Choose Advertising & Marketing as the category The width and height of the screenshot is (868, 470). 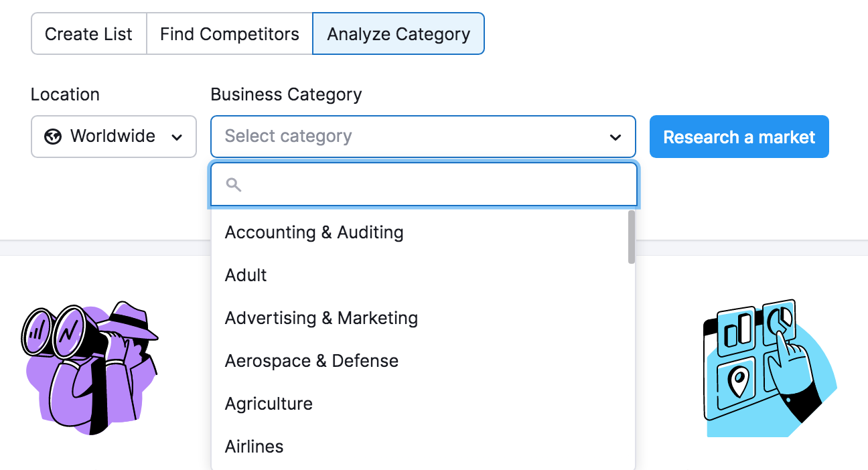[x=321, y=318]
